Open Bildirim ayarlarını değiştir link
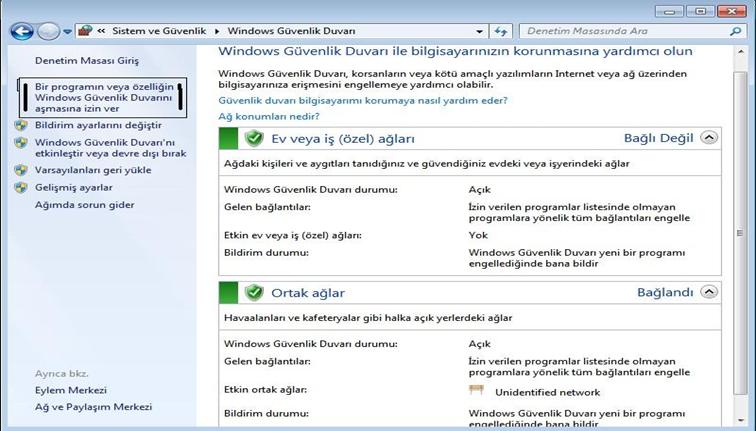756x431 pixels. pos(98,125)
